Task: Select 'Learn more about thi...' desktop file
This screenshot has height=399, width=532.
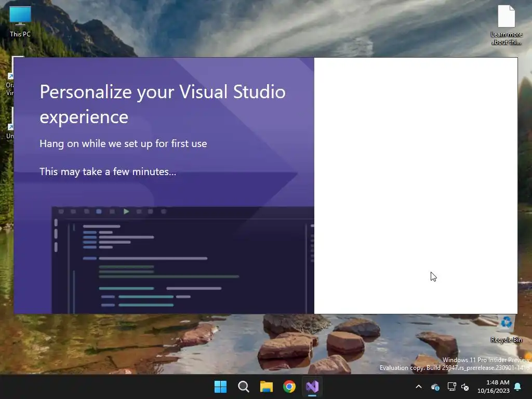Action: coord(506,25)
